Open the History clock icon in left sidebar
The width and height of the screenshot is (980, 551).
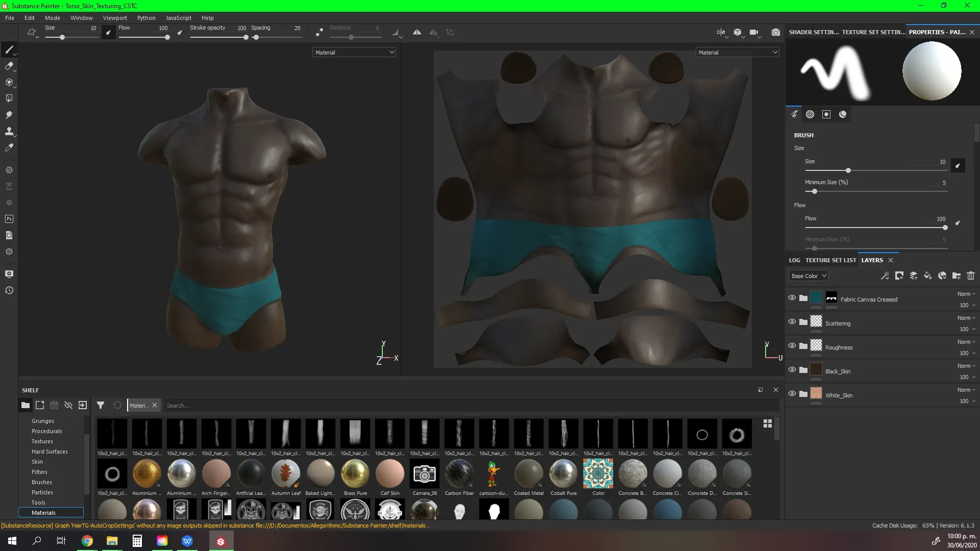pos(9,290)
